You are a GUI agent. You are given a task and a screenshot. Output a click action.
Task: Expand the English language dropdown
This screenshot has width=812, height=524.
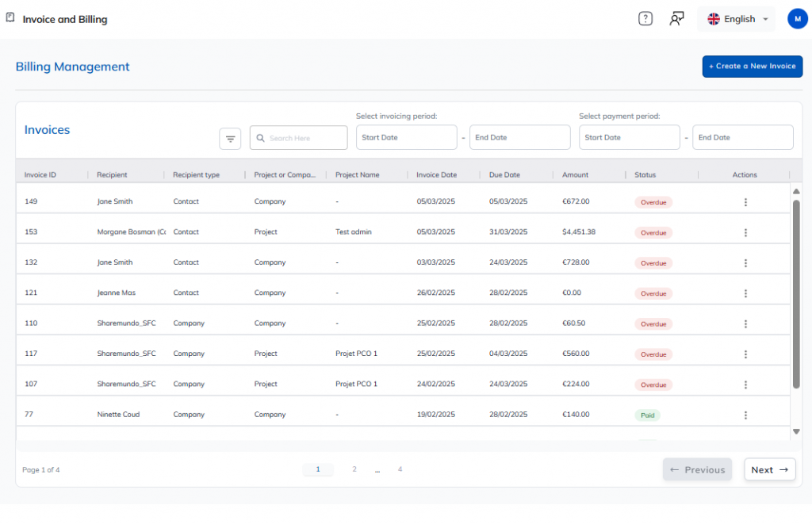point(737,19)
